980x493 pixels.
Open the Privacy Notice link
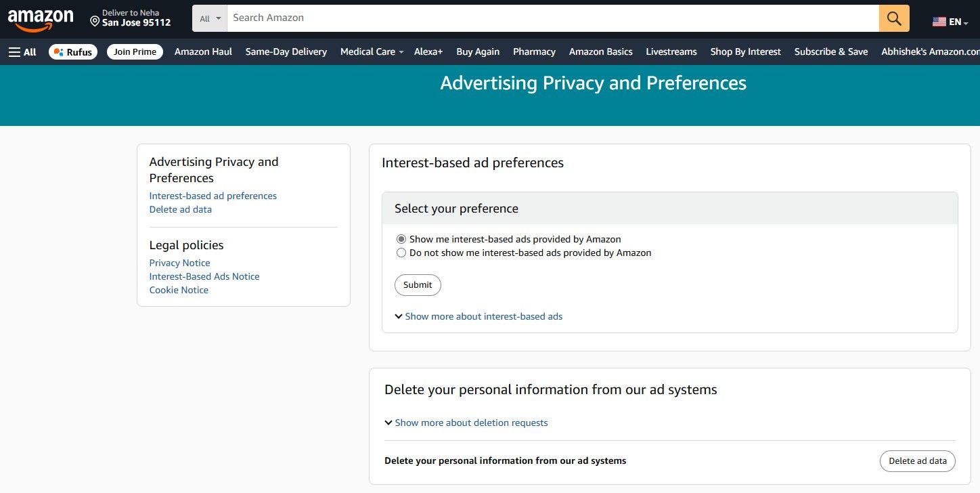tap(180, 263)
